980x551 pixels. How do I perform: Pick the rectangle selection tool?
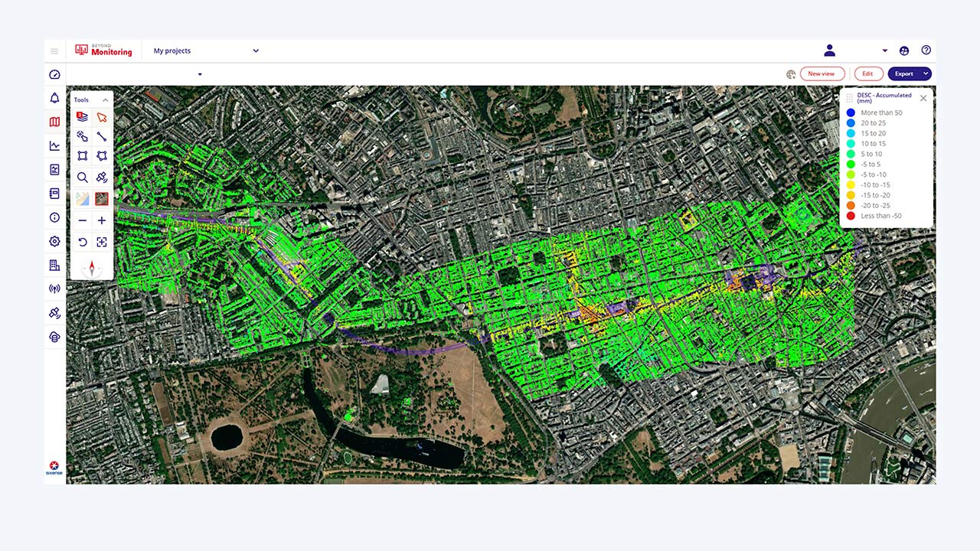(x=83, y=156)
